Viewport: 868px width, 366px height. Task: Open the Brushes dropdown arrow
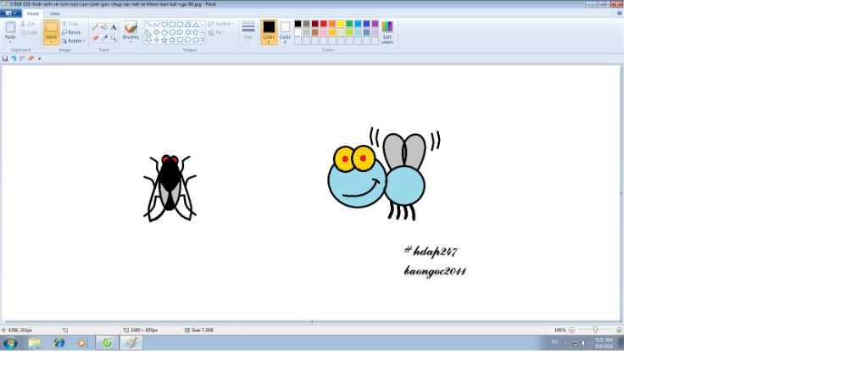(131, 42)
